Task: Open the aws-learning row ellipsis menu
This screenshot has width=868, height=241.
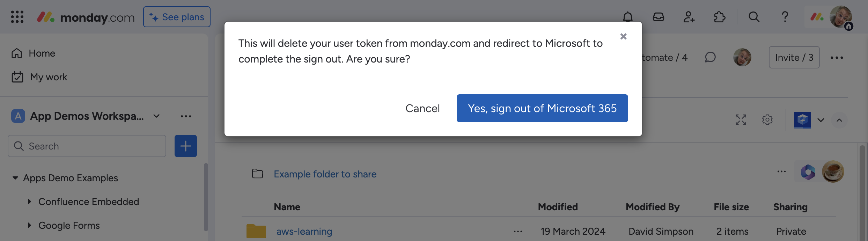Action: click(x=518, y=231)
